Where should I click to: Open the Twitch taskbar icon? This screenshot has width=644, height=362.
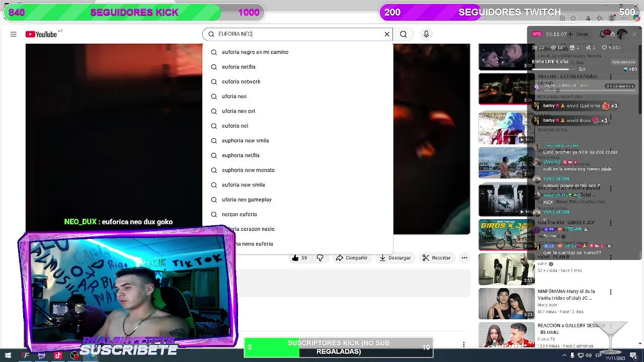(41, 355)
